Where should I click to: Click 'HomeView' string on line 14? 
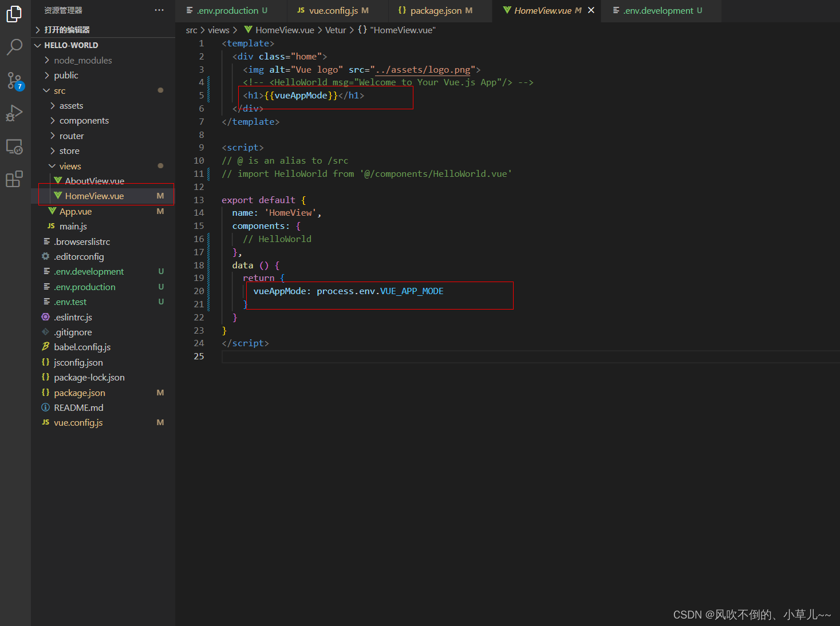(x=290, y=213)
